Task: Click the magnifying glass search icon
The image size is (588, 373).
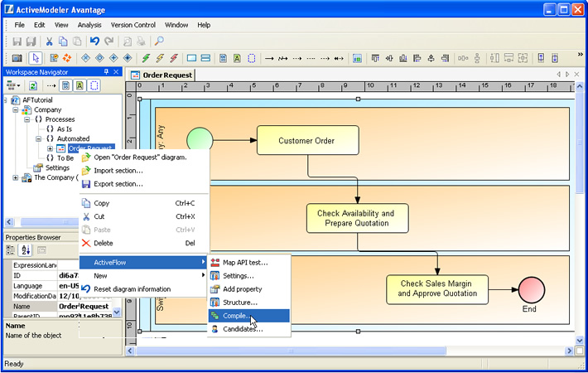Action: (x=159, y=41)
